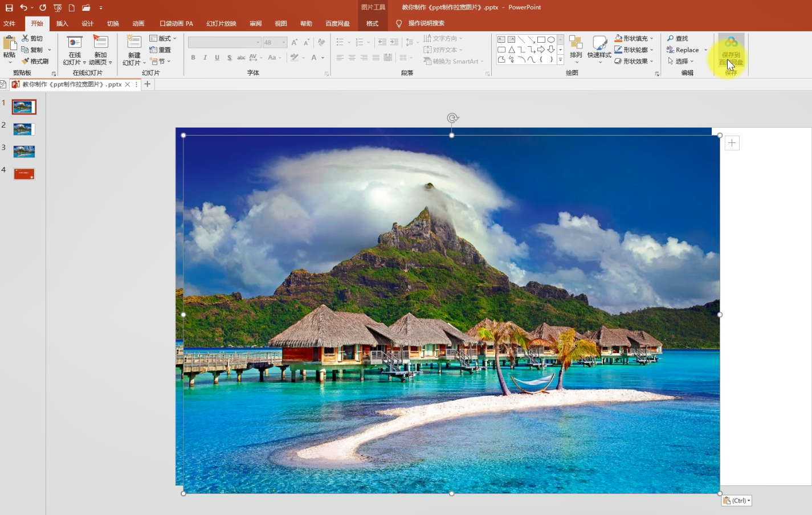Copy selection with 复制

click(32, 50)
